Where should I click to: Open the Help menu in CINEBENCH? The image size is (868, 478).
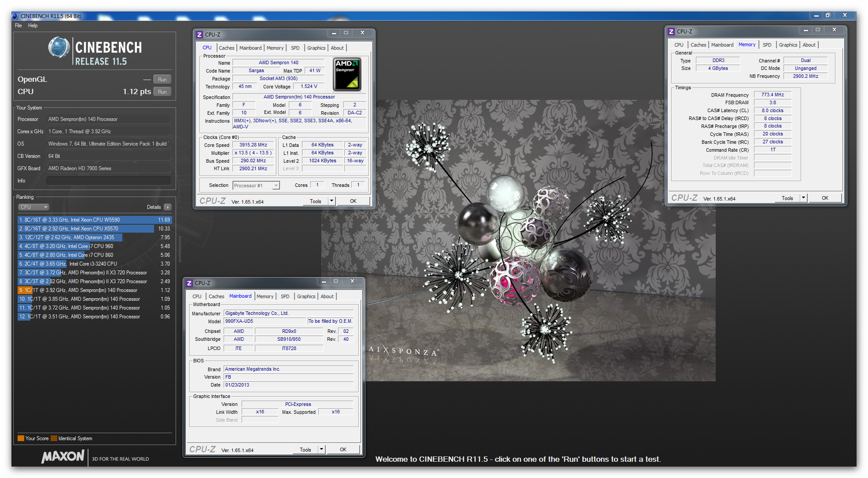coord(33,26)
